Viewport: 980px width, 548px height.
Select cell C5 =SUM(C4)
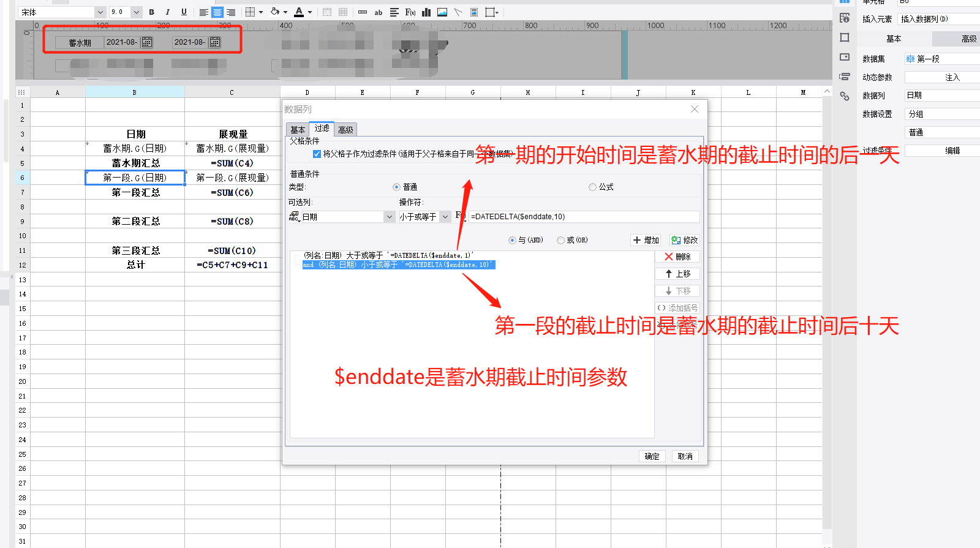[x=232, y=163]
